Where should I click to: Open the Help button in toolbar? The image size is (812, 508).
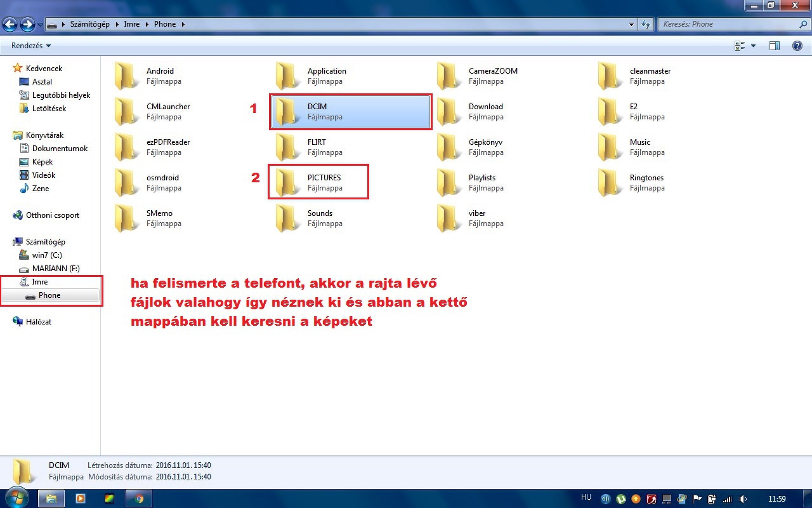[x=797, y=46]
